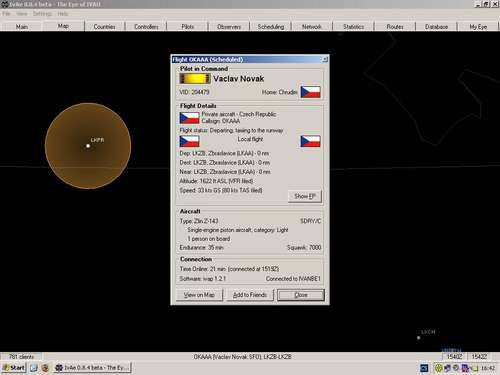Switch to the Map tab
This screenshot has width=500, height=375.
[x=63, y=26]
